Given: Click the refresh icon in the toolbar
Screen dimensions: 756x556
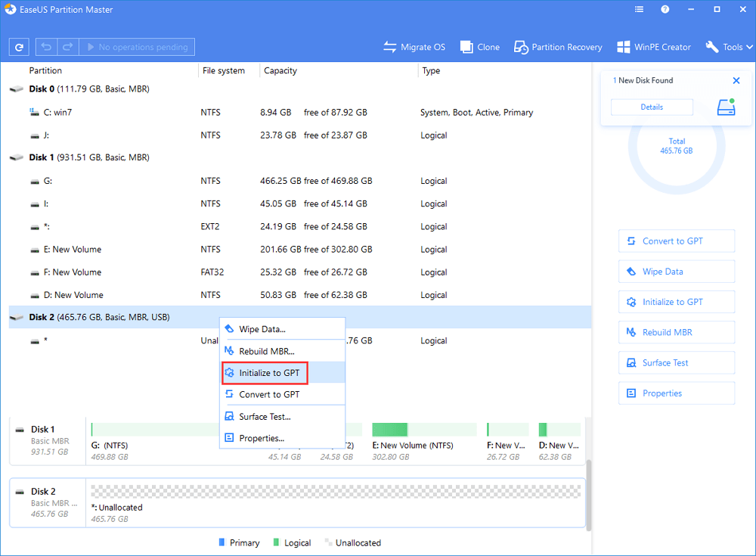Looking at the screenshot, I should pos(19,47).
